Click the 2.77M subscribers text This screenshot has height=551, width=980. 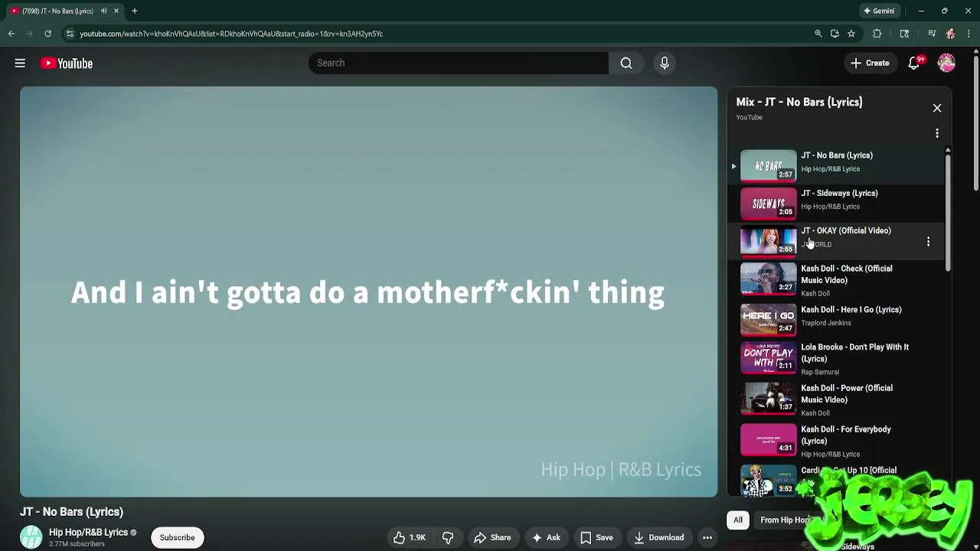(x=77, y=544)
